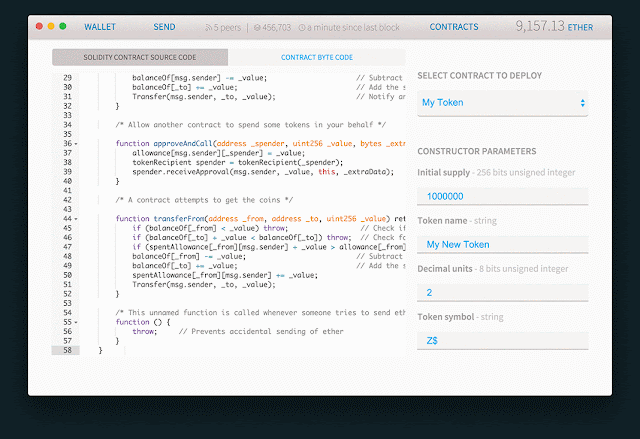This screenshot has height=439, width=640.
Task: Click the tokenRecipient spender code line
Action: pos(238,162)
